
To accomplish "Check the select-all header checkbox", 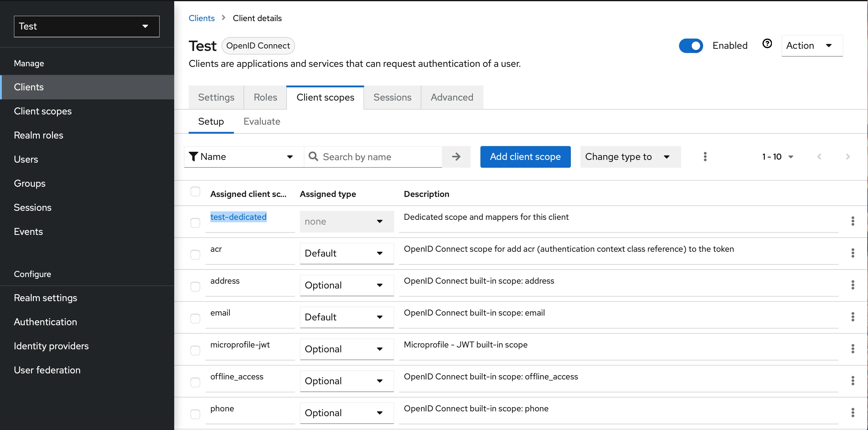I will click(x=195, y=192).
